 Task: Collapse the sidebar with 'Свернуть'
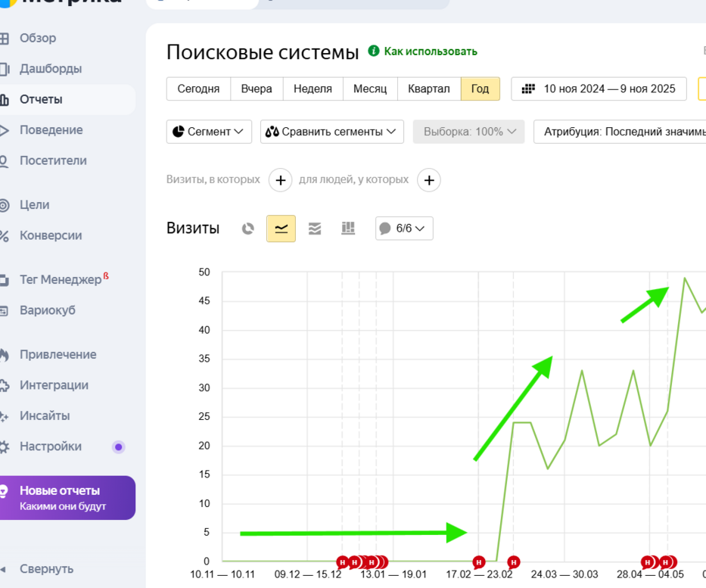pos(46,569)
